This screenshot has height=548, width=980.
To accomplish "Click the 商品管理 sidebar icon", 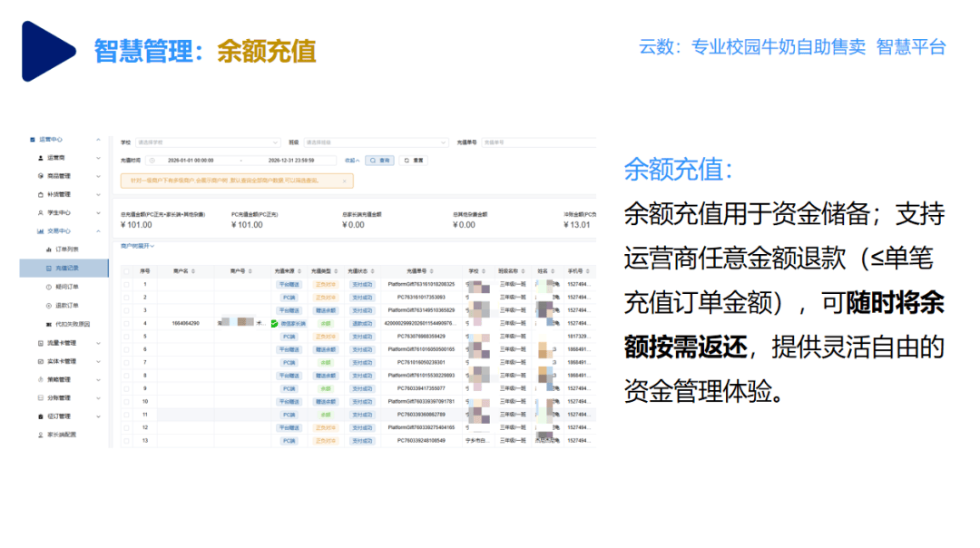I will click(40, 176).
